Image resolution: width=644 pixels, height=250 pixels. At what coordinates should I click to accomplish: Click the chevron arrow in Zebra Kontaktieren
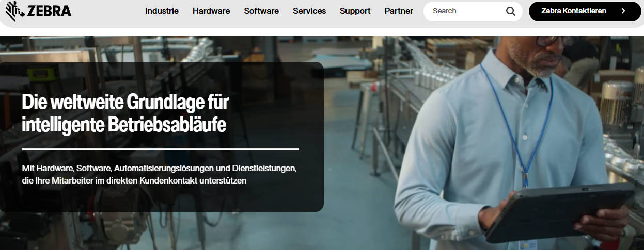click(623, 11)
